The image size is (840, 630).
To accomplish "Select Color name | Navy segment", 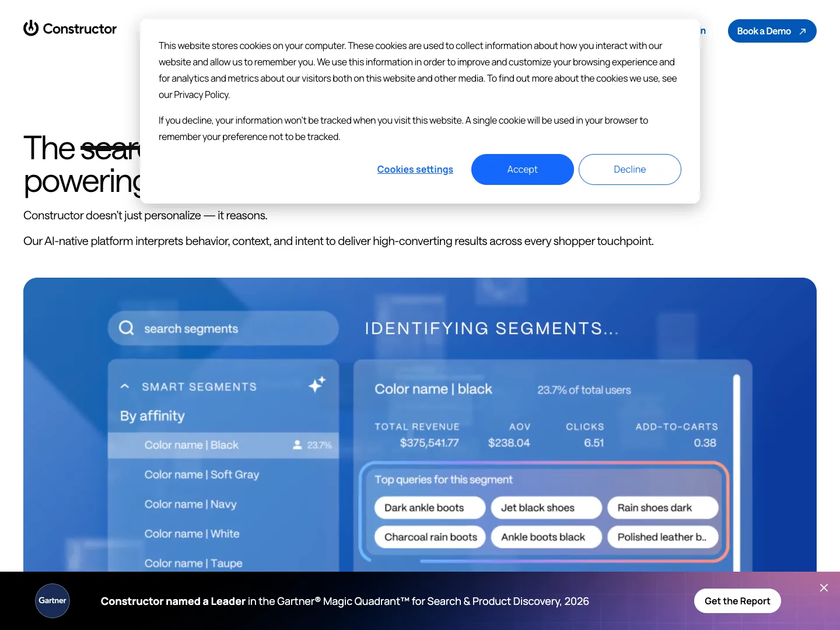I will [x=190, y=504].
